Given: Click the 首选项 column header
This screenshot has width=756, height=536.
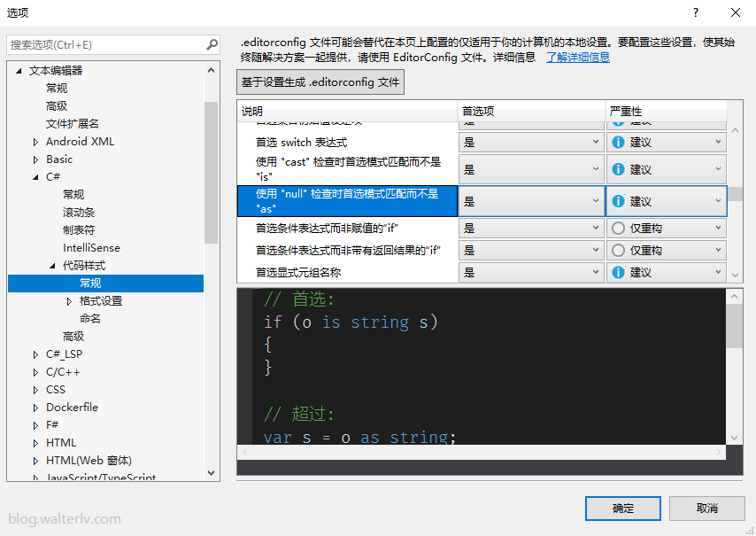Looking at the screenshot, I should 531,112.
